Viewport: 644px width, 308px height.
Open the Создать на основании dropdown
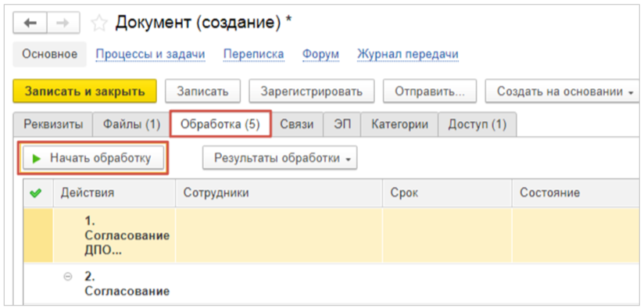pos(562,91)
